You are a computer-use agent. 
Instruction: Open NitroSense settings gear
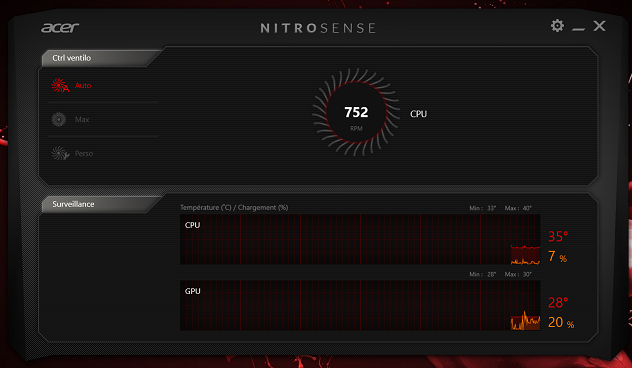tap(557, 26)
